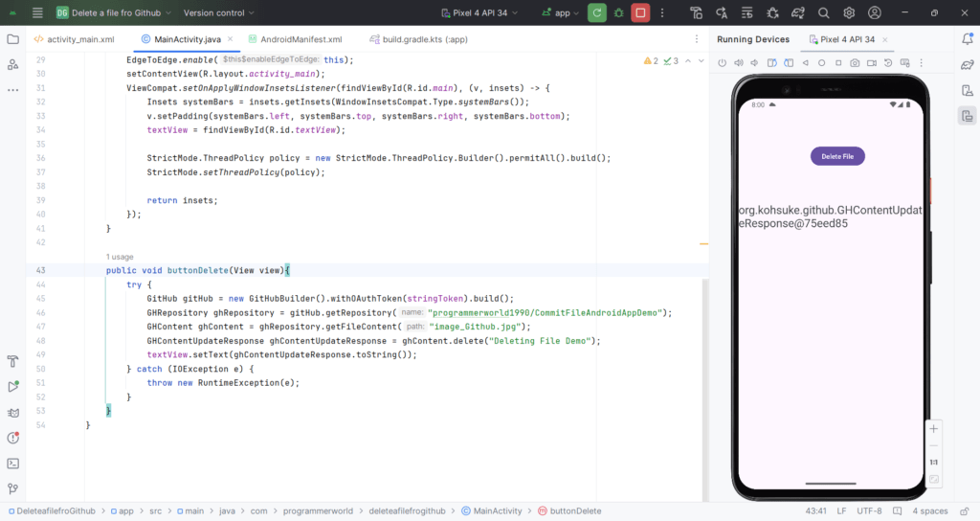Click the warnings count indicator

click(x=651, y=60)
